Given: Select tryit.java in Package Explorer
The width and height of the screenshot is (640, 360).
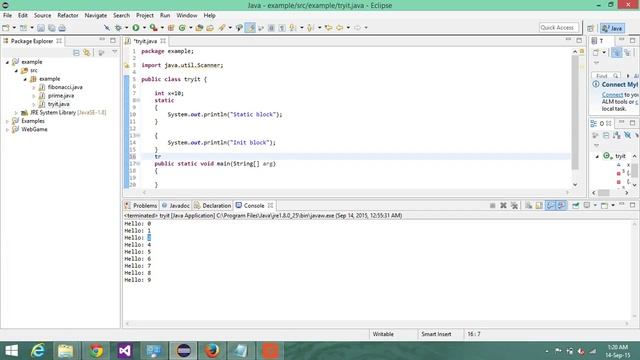Looking at the screenshot, I should 58,104.
